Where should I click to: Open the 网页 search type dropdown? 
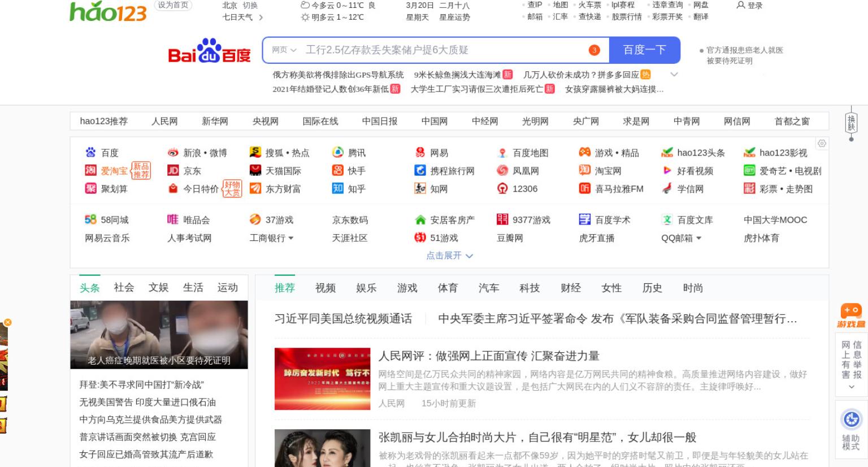tap(284, 50)
